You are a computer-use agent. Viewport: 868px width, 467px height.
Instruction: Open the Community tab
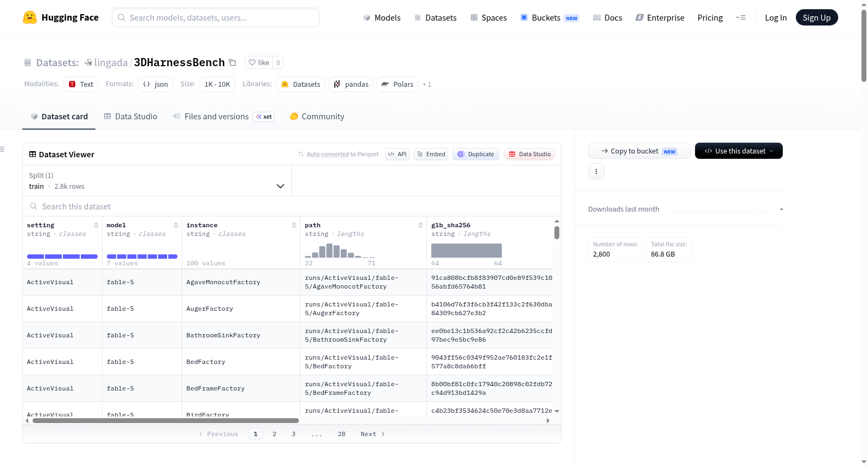(317, 116)
